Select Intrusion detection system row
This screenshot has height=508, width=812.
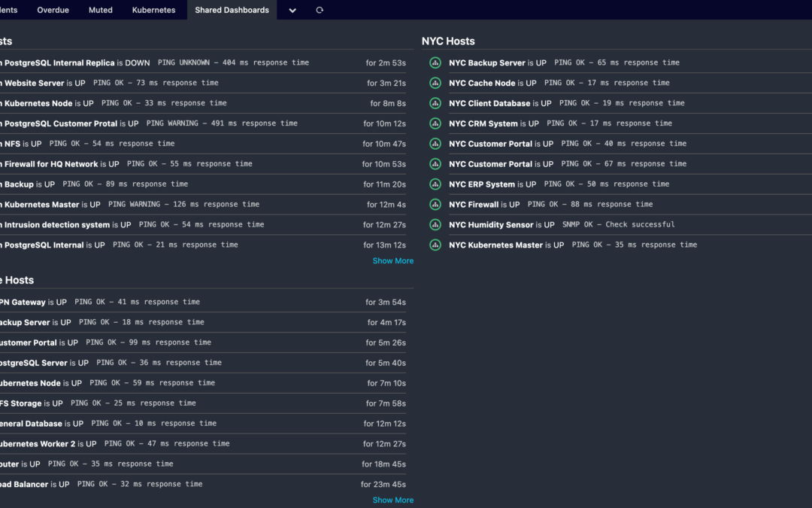[203, 224]
